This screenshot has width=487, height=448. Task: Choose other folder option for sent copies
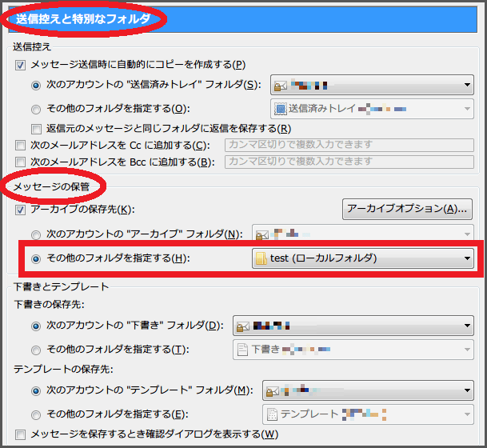point(35,108)
